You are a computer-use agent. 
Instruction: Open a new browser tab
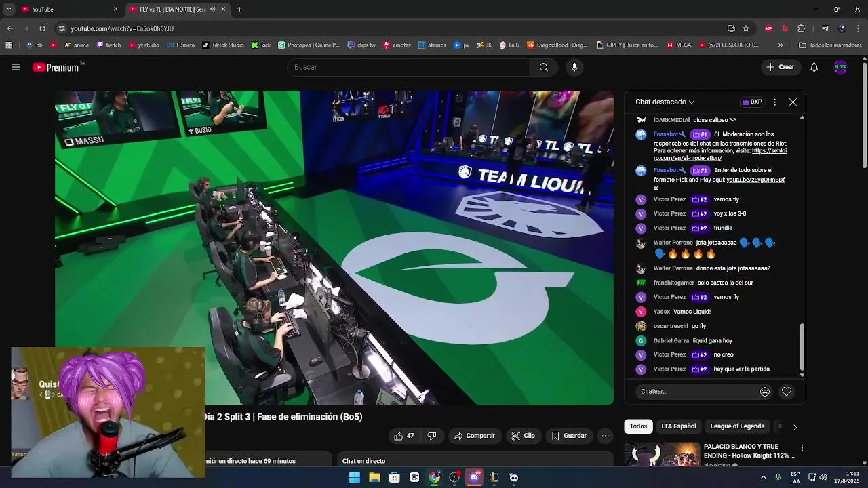(x=239, y=9)
